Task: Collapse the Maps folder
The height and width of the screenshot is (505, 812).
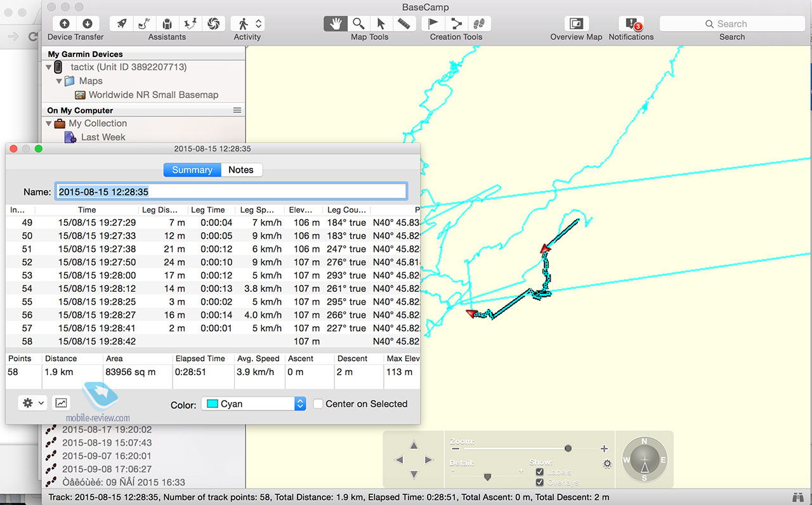Action: click(x=58, y=81)
